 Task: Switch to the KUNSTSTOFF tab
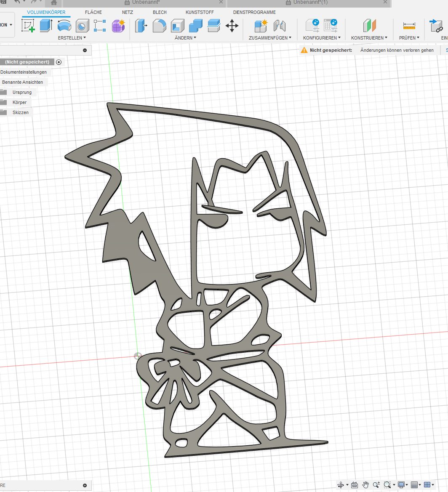point(200,12)
